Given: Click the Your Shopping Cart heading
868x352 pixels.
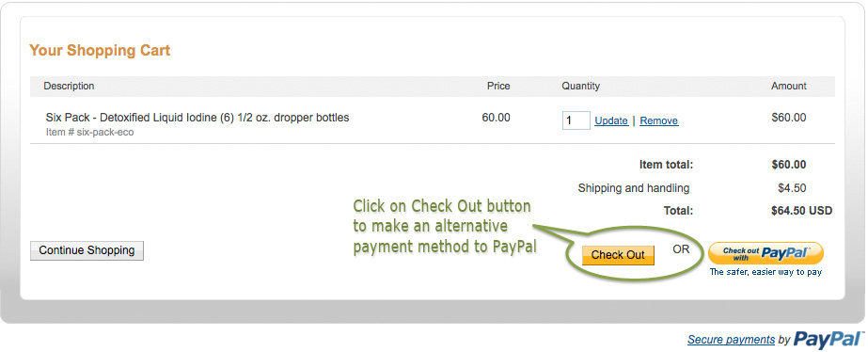Looking at the screenshot, I should coord(100,51).
